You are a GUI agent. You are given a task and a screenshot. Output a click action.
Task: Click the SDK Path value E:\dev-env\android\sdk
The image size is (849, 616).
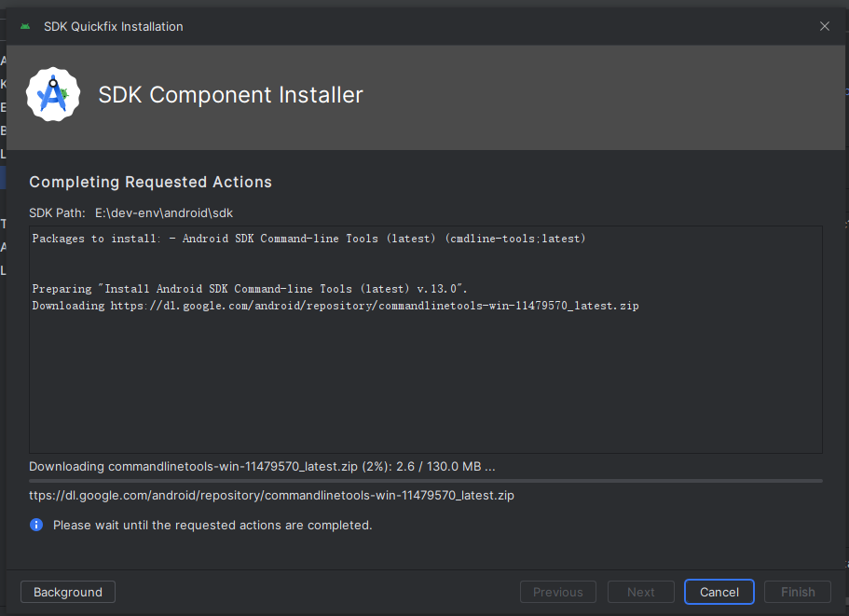tap(163, 212)
